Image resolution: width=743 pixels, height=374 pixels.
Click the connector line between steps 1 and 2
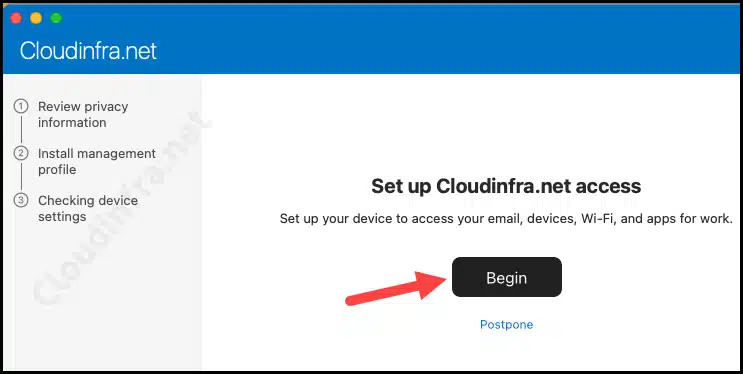[21, 130]
